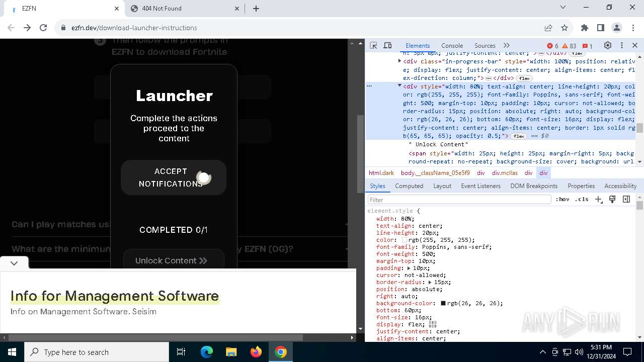This screenshot has height=362, width=644.
Task: Launch Firefox from the taskbar
Action: [x=256, y=352]
